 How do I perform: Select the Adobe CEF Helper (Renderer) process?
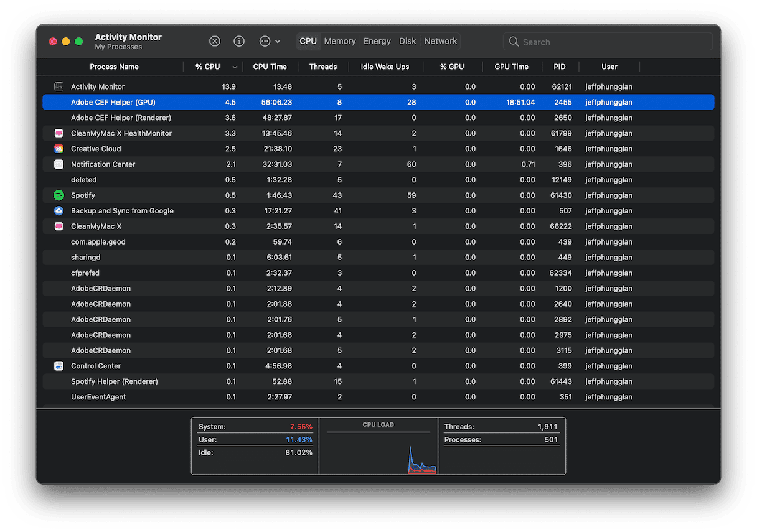378,118
